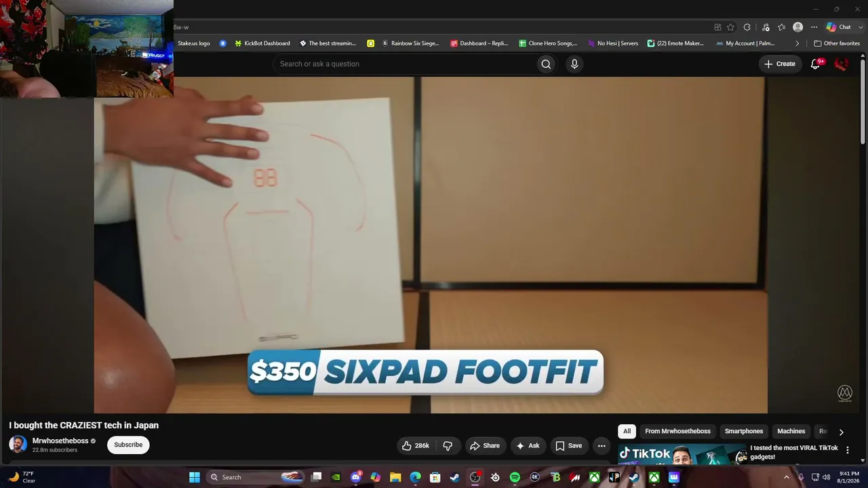Screen dimensions: 868x488
Task: Select the Smartphones chip
Action: point(744,431)
